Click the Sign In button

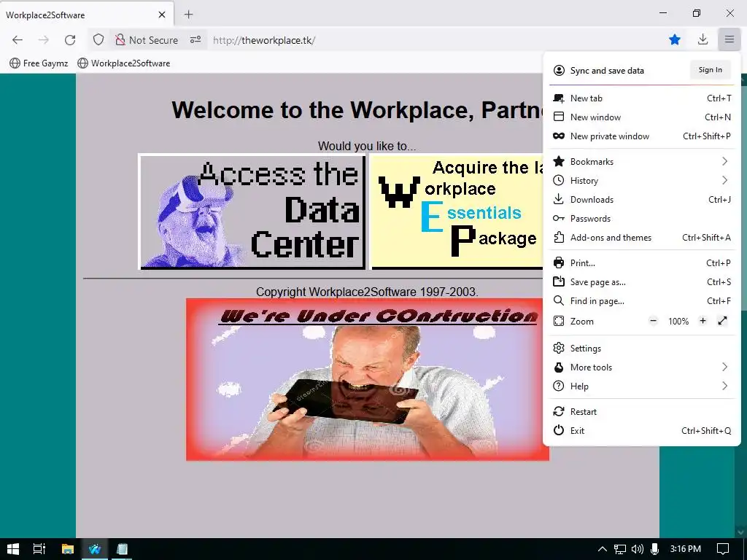click(710, 70)
